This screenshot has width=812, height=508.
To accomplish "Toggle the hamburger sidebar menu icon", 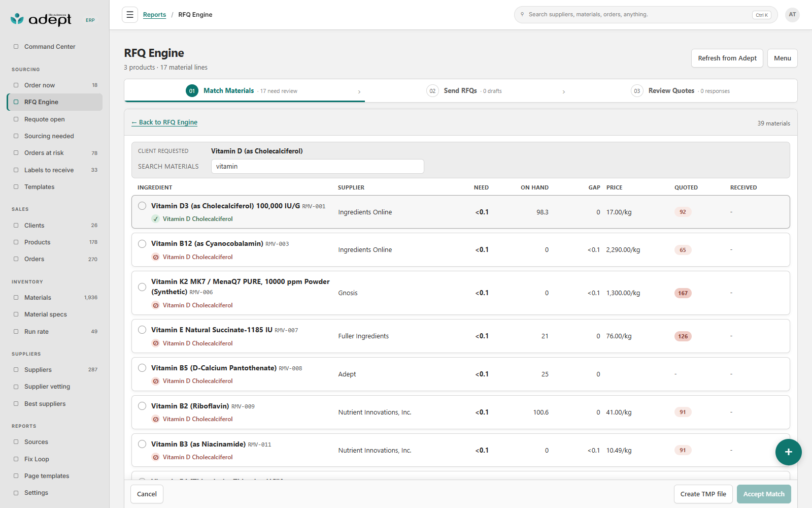I will pyautogui.click(x=130, y=15).
